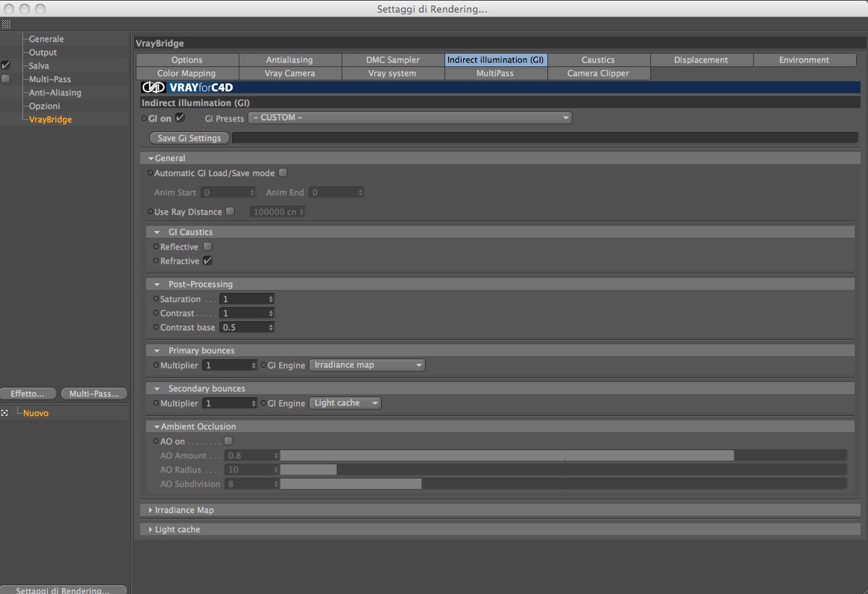The height and width of the screenshot is (594, 868).
Task: Switch to the Antialiasing tab
Action: coord(289,60)
